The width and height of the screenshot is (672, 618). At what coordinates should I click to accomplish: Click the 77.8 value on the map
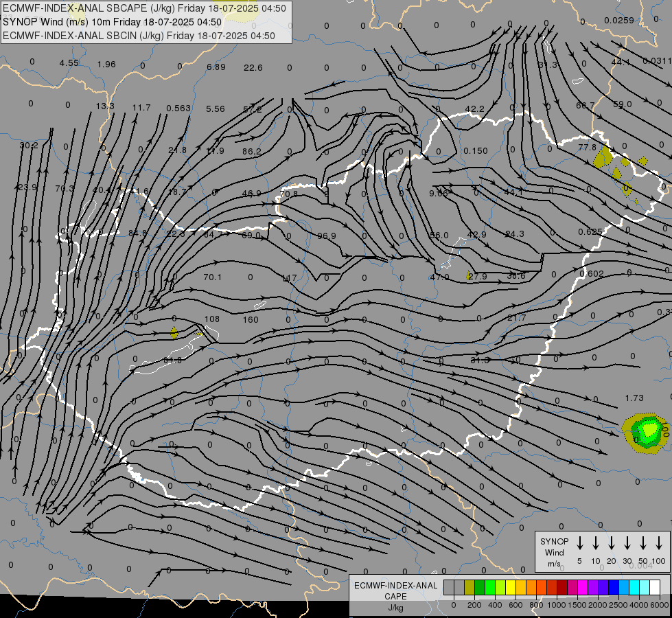(587, 147)
